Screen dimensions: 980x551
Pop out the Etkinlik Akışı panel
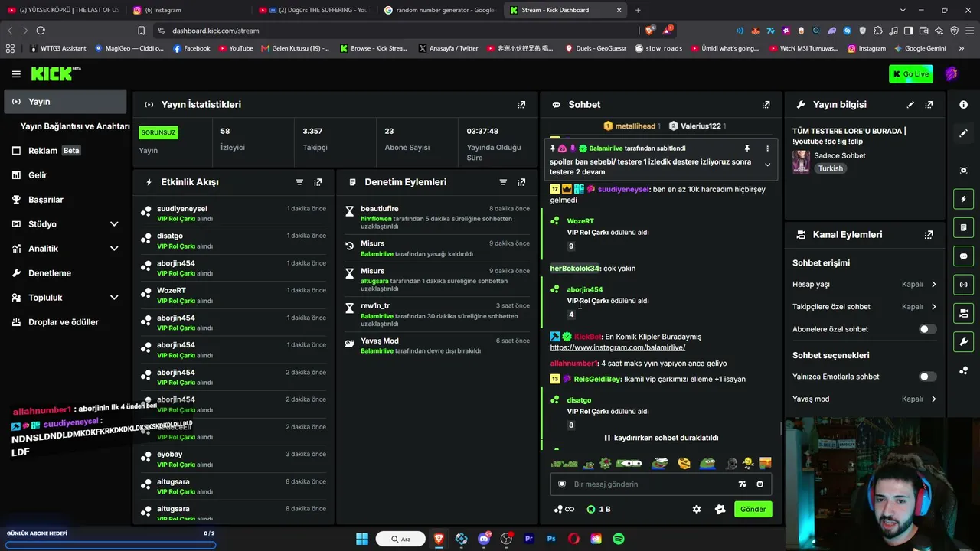318,182
